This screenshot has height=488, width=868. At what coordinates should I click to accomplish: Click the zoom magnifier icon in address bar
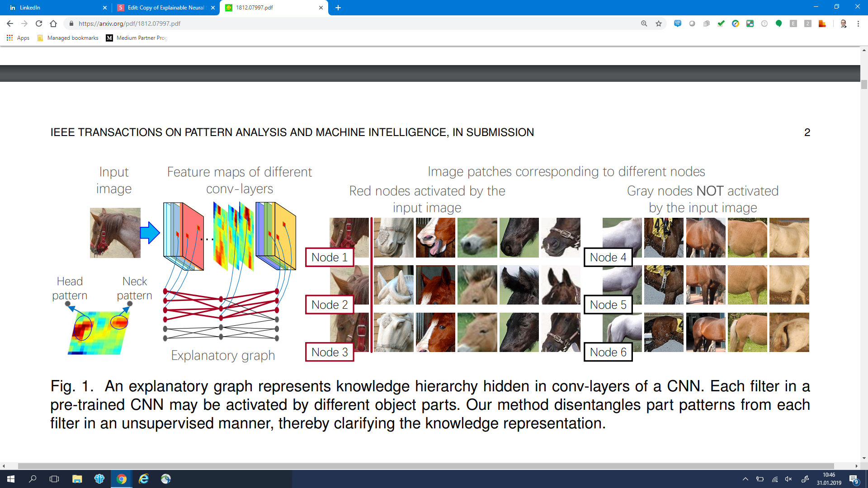(x=644, y=23)
